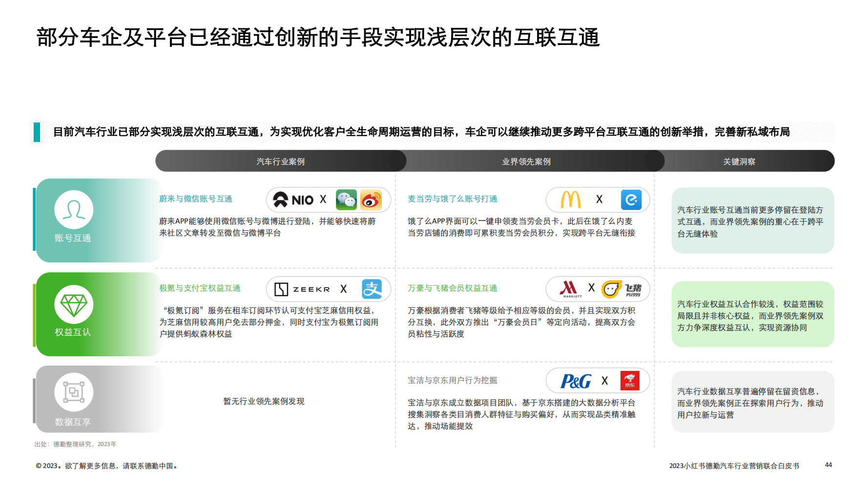Click the copyright footer © 2023

click(x=106, y=466)
